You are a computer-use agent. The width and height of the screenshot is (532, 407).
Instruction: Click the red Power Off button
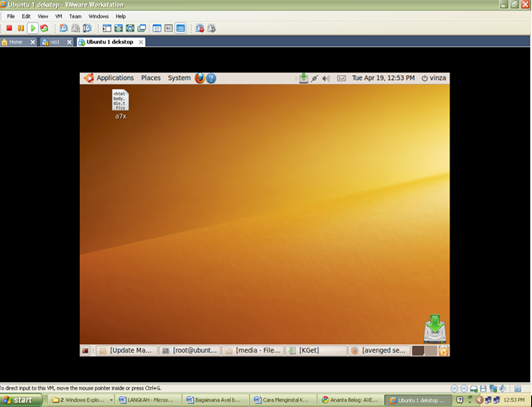(x=9, y=28)
